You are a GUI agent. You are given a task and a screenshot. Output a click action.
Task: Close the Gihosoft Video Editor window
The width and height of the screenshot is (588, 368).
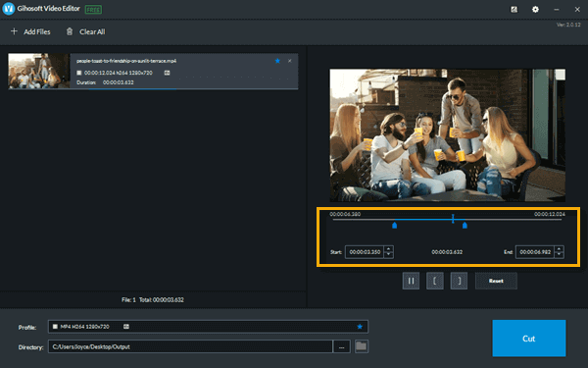(577, 10)
